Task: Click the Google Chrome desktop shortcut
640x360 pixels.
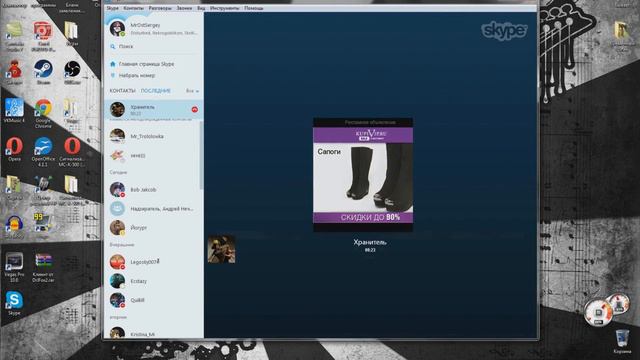Action: point(43,113)
